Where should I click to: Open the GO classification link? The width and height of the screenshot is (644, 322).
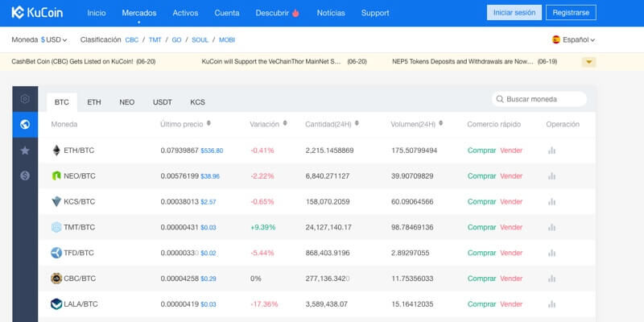click(176, 39)
